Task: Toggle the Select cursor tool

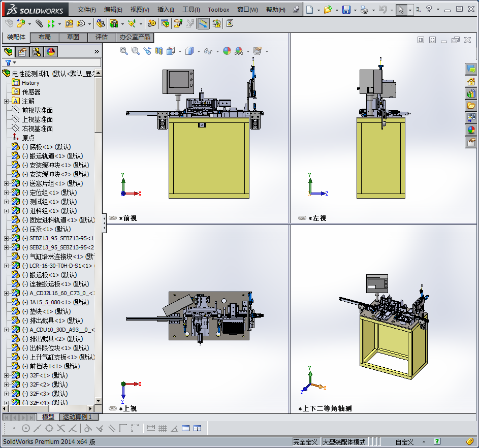Action: point(401,10)
